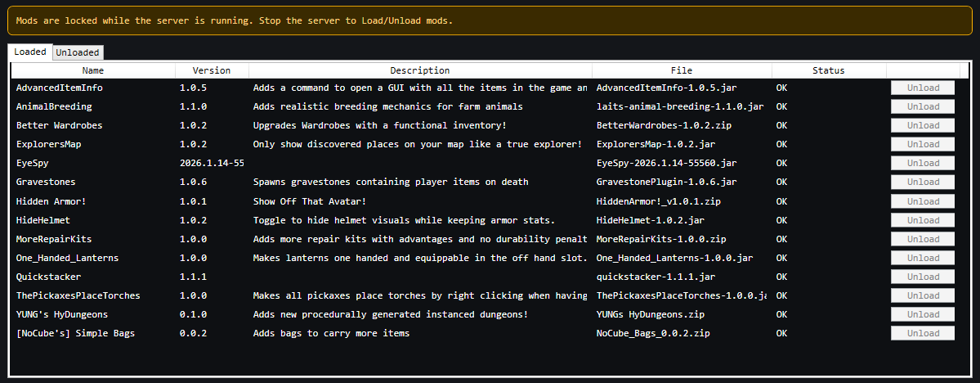Unload the Gravestones mod
980x383 pixels.
coord(923,182)
